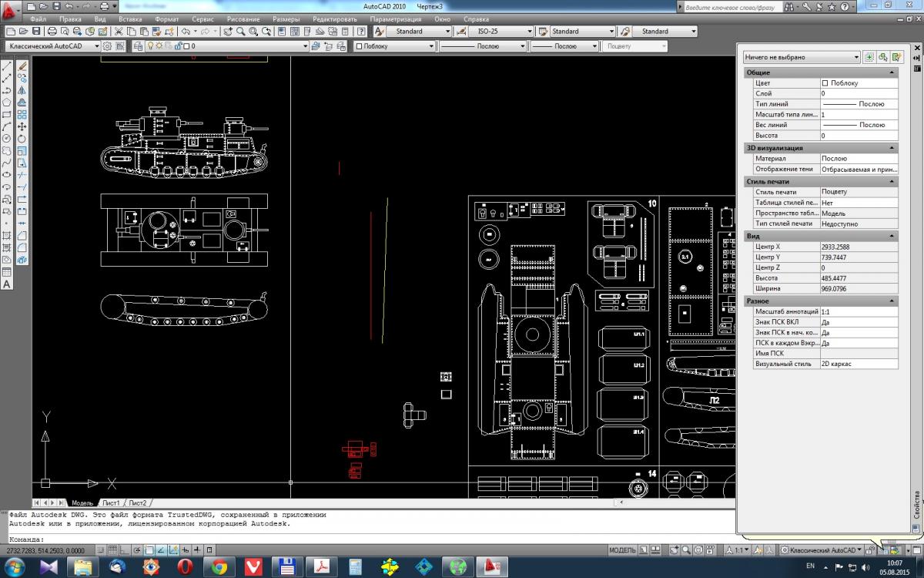Collapse the Стиль печати section
The image size is (924, 578).
pyautogui.click(x=892, y=181)
